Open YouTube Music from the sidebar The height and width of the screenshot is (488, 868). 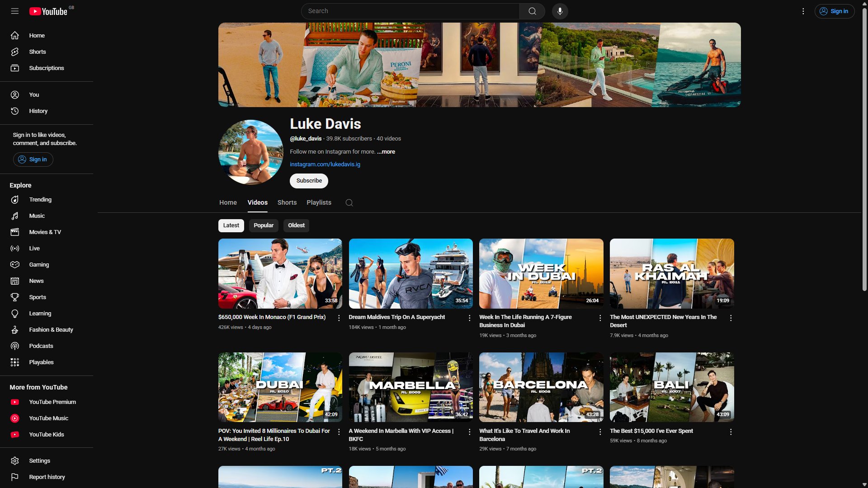click(x=48, y=418)
